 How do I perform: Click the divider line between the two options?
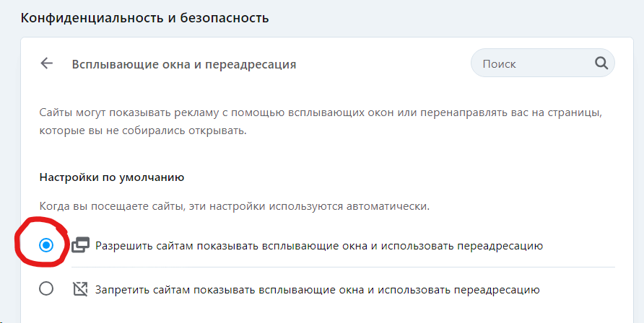tap(343, 267)
